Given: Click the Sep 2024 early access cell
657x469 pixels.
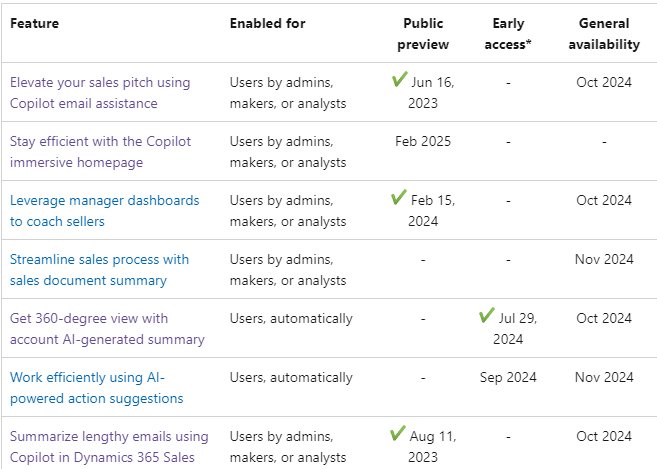Looking at the screenshot, I should [x=508, y=377].
